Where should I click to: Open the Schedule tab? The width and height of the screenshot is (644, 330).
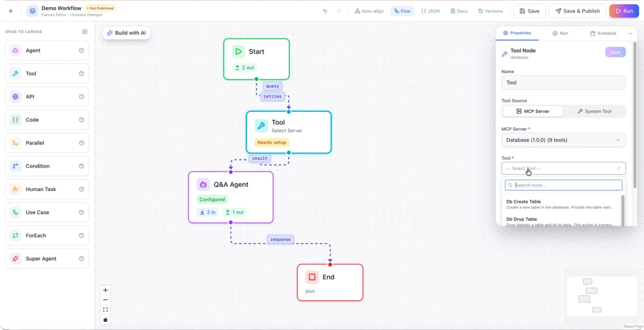coord(603,33)
